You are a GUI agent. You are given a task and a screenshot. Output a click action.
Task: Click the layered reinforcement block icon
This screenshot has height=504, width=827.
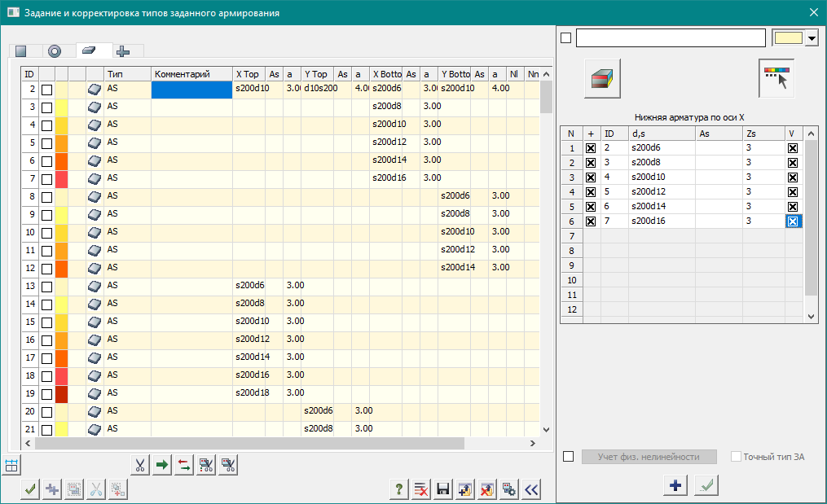coord(602,79)
